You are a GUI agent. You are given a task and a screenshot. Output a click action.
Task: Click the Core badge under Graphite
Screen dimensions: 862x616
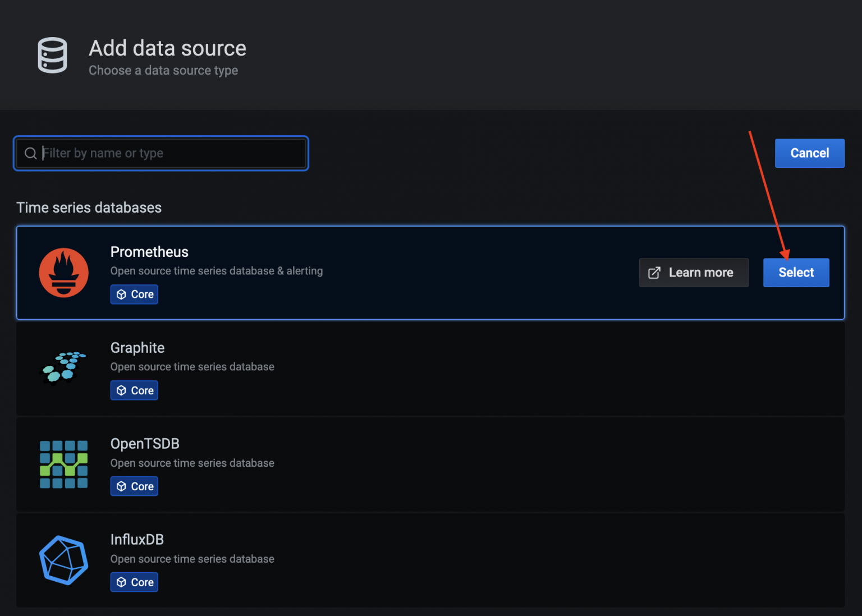[134, 390]
